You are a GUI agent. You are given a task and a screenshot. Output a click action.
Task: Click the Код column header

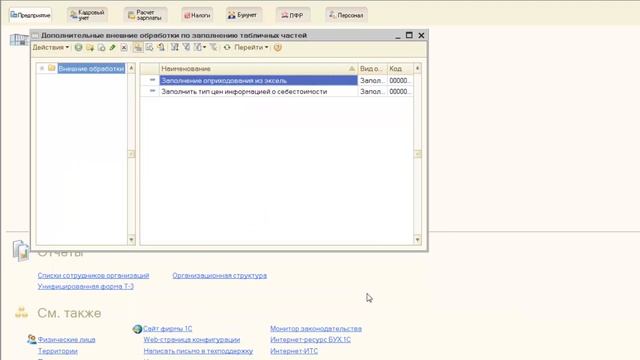[399, 69]
